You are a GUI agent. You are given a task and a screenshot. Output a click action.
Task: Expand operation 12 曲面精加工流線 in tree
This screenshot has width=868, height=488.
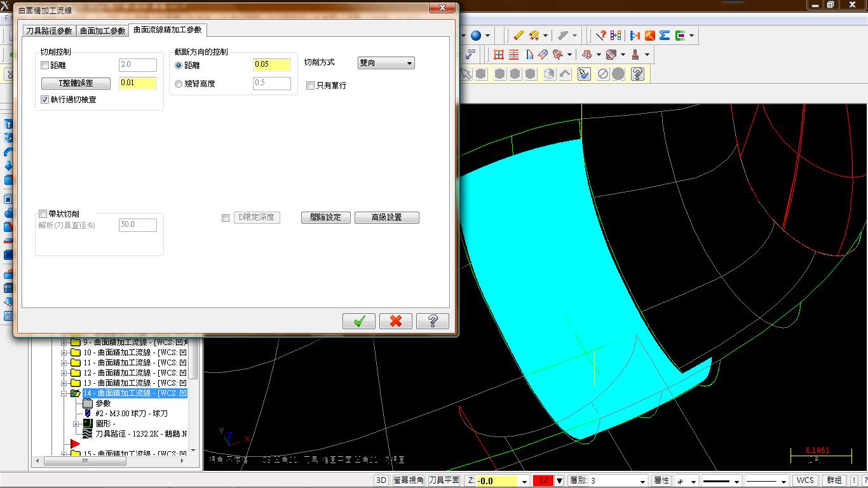pos(64,373)
